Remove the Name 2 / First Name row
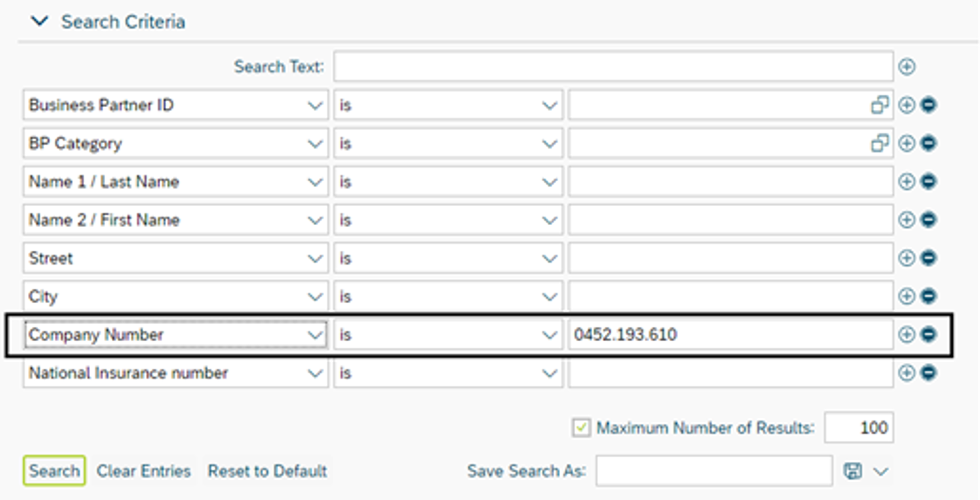Viewport: 980px width, 500px height. 929,219
